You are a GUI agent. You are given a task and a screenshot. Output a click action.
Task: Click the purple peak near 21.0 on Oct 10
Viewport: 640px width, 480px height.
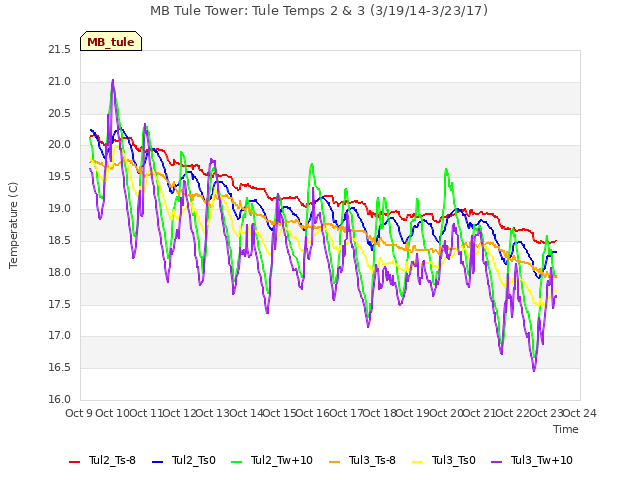click(x=113, y=80)
